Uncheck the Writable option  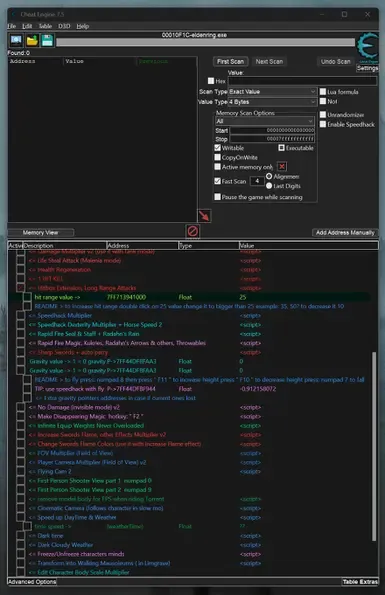tap(217, 148)
